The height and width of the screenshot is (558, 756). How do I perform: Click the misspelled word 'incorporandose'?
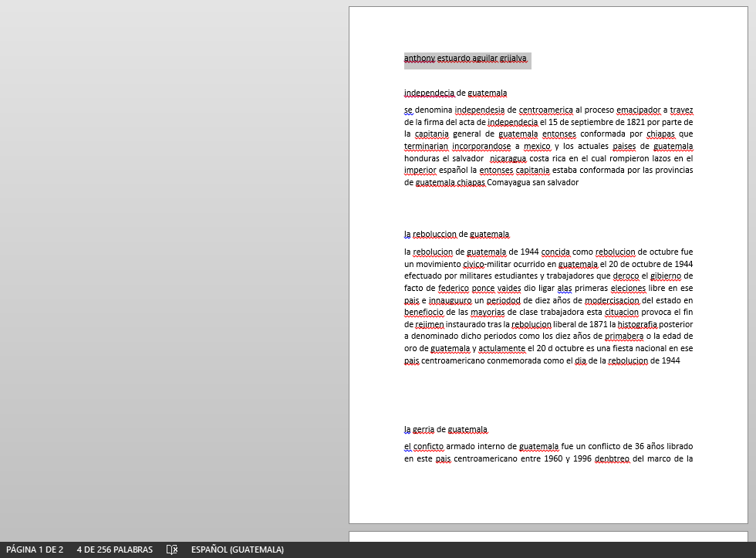[x=481, y=146]
